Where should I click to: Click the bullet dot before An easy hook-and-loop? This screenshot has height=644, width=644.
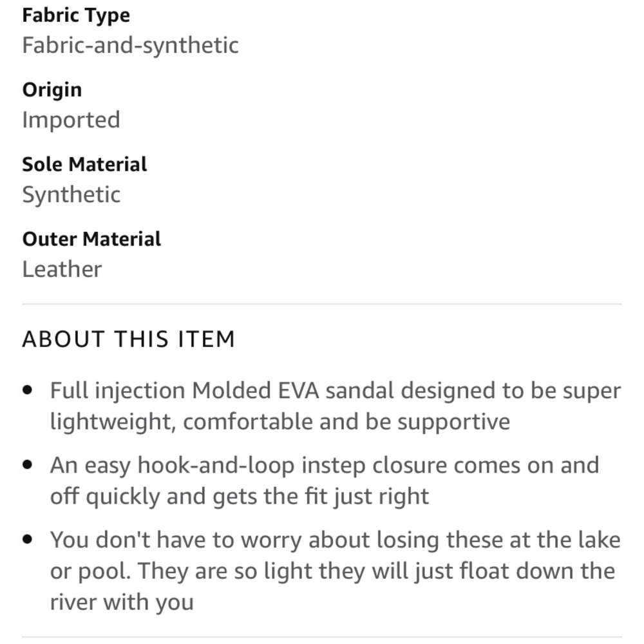tap(27, 465)
